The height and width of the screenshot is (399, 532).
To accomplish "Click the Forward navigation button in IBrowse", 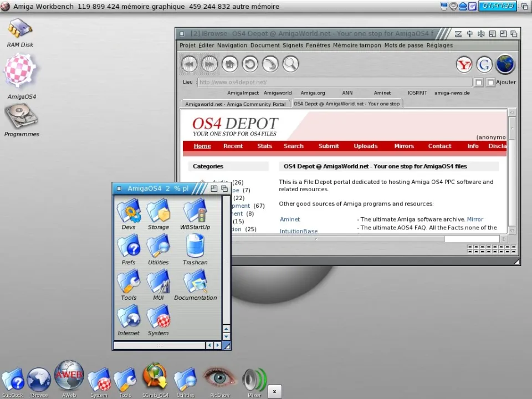I will 209,64.
